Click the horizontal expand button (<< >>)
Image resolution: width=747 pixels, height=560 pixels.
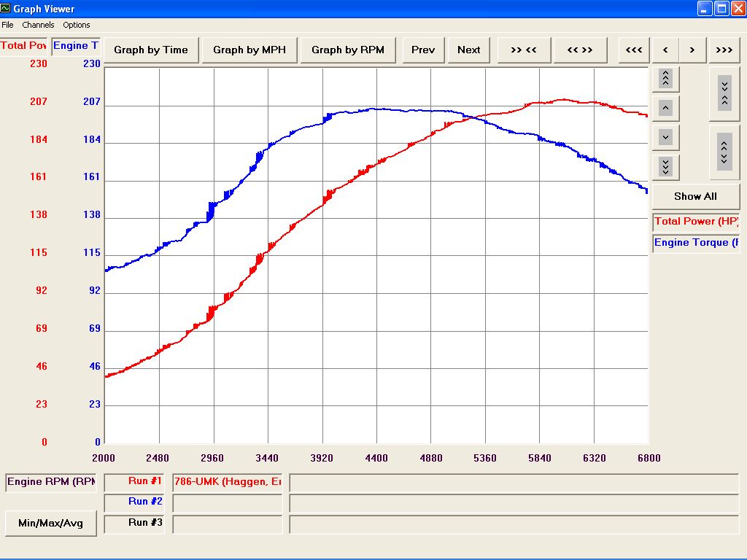point(580,50)
